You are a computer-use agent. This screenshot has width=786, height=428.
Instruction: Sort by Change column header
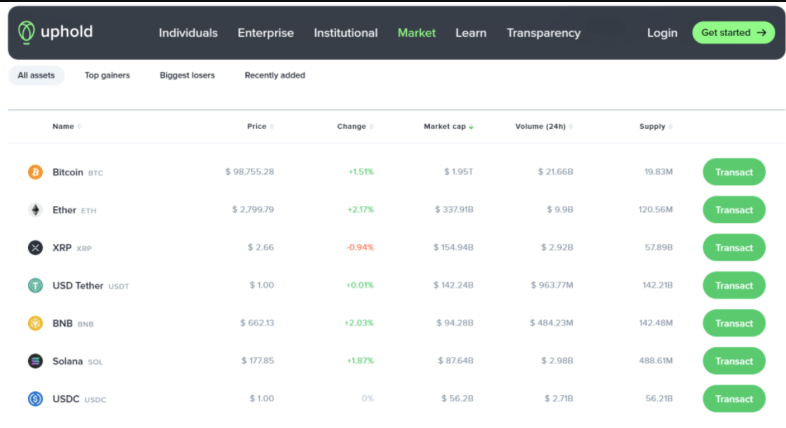(353, 127)
